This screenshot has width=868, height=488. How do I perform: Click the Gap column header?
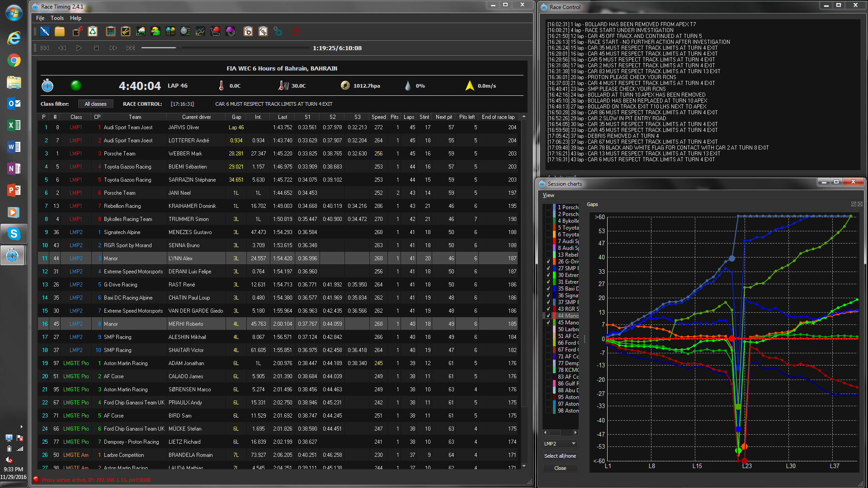pyautogui.click(x=236, y=117)
